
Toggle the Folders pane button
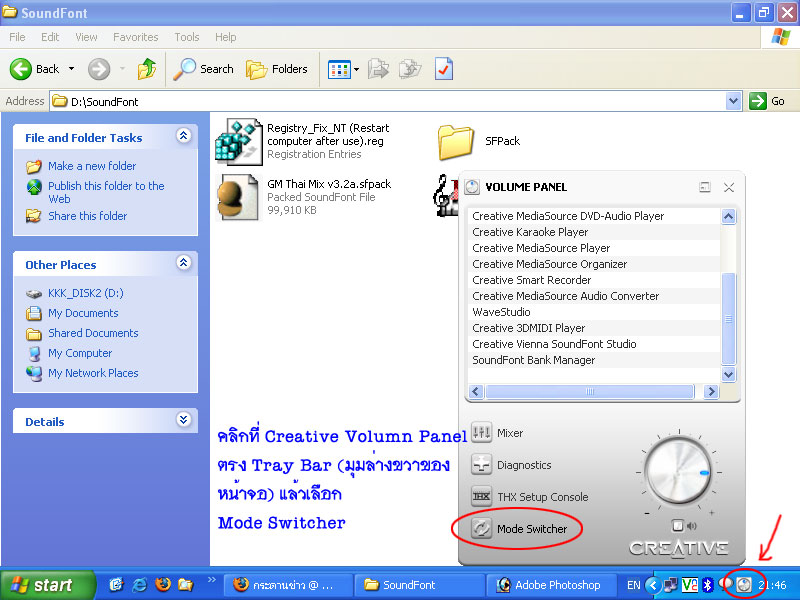(277, 69)
